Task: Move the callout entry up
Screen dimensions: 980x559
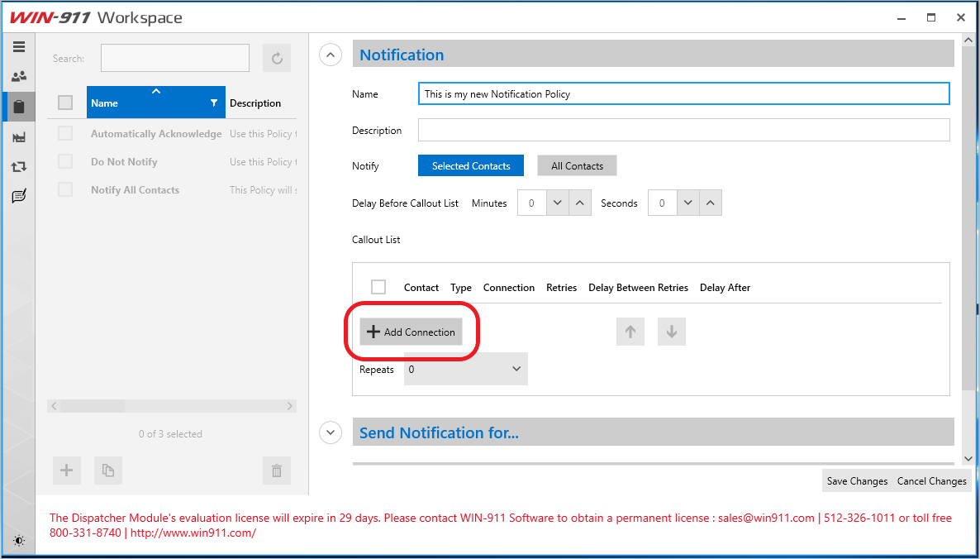Action: pos(630,332)
